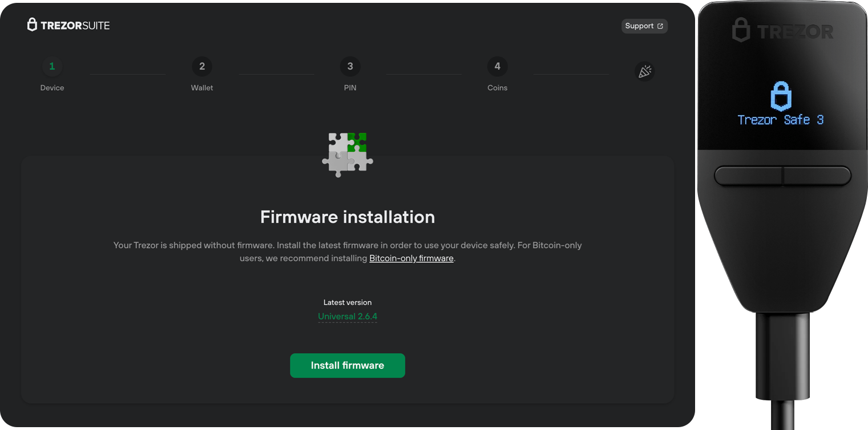Go to the Coins step label

[x=497, y=88]
